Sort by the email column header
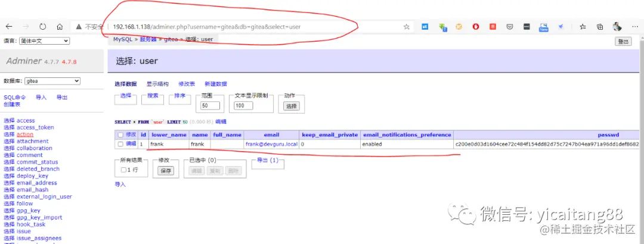 [x=271, y=135]
